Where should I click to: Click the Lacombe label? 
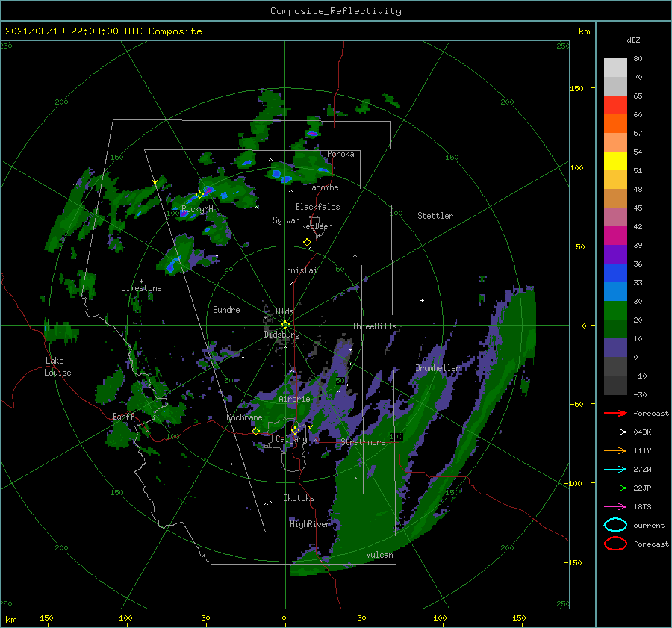pyautogui.click(x=323, y=187)
